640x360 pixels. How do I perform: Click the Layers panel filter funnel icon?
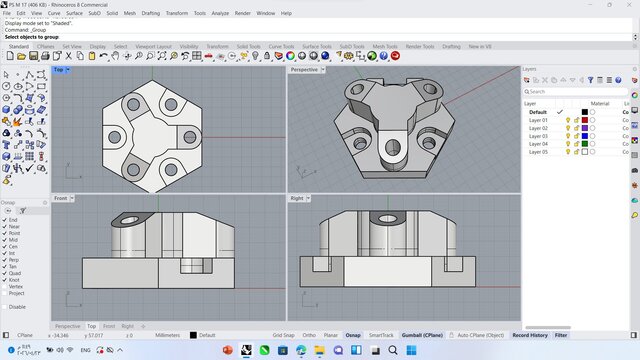(x=591, y=80)
